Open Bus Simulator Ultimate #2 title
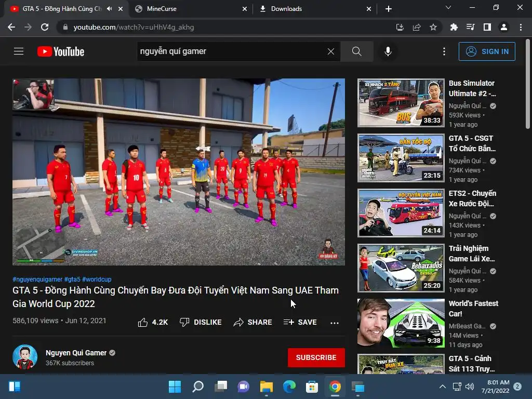Screen dimensions: 532x399 coord(472,88)
